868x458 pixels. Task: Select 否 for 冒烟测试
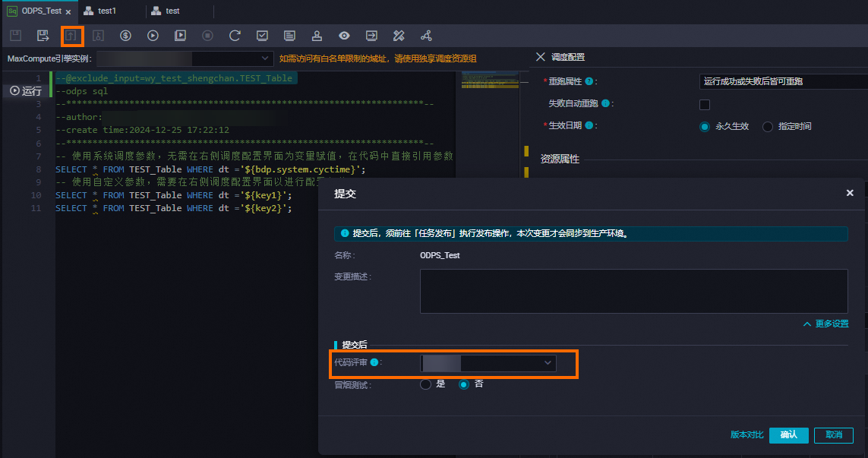click(464, 384)
